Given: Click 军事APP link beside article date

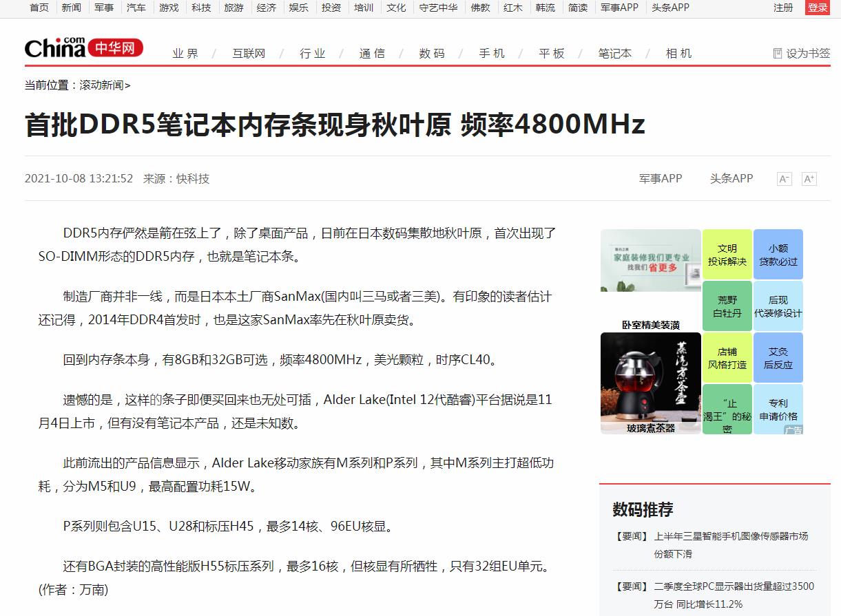Looking at the screenshot, I should (x=661, y=178).
